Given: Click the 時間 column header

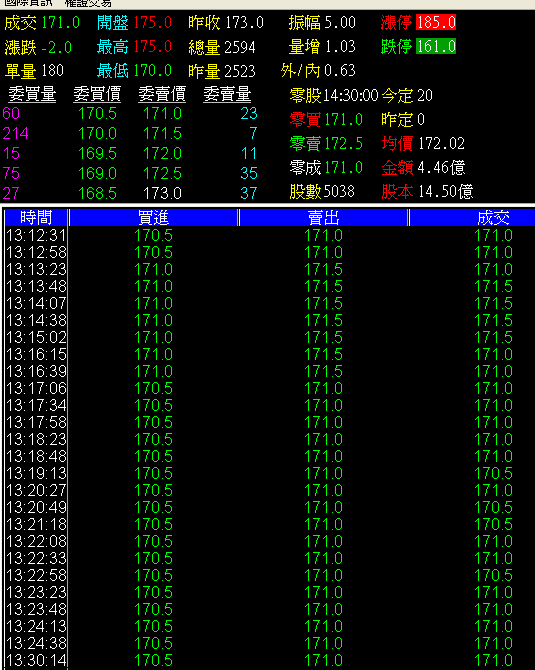Looking at the screenshot, I should pyautogui.click(x=36, y=217).
